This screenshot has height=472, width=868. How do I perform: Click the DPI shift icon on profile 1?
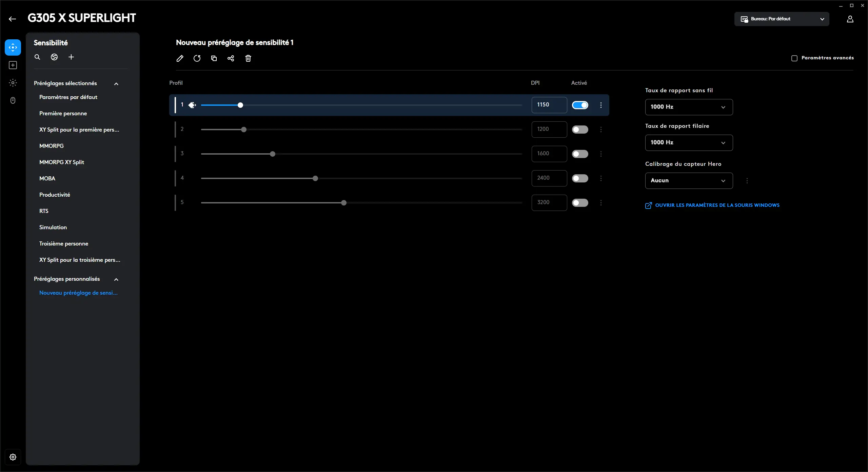[192, 105]
